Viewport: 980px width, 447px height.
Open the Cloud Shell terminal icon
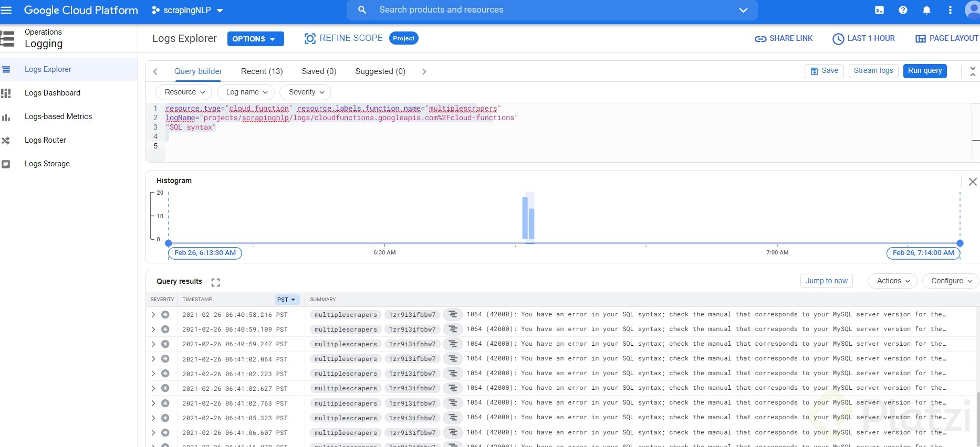(x=879, y=10)
